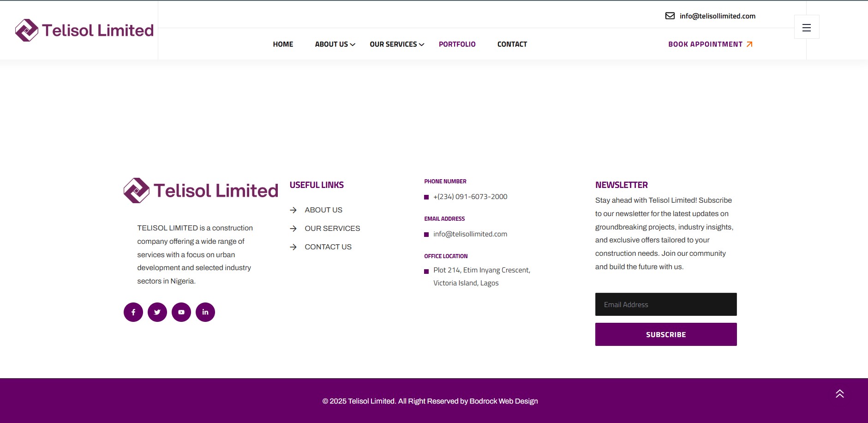The image size is (868, 423).
Task: Go to the Home menu item
Action: [x=283, y=44]
